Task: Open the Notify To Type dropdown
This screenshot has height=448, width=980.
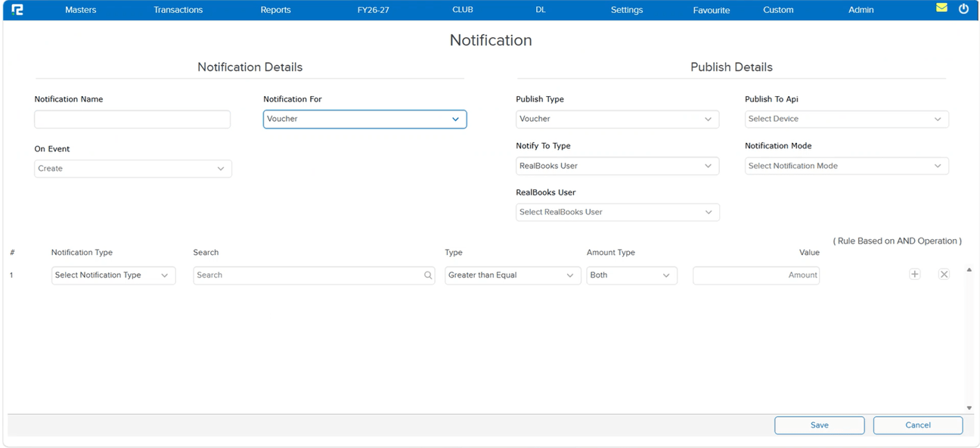Action: pos(618,166)
